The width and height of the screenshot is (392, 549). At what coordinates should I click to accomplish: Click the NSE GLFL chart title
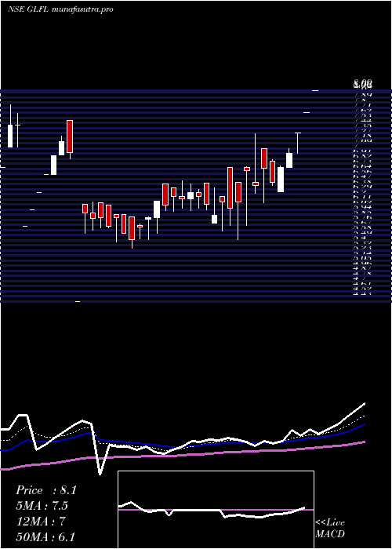60,9
